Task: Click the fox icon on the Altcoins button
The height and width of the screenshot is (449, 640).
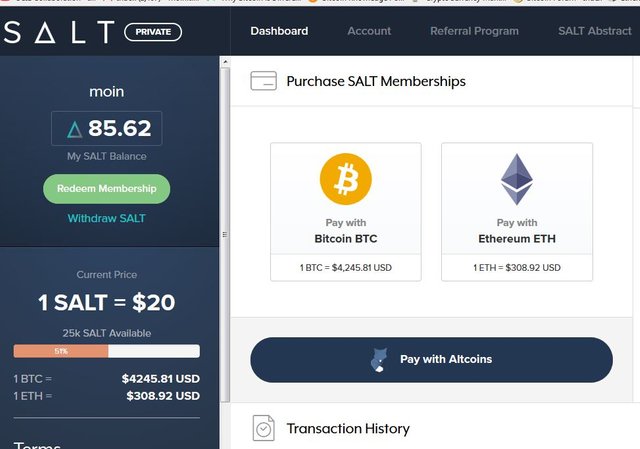Action: (x=377, y=359)
